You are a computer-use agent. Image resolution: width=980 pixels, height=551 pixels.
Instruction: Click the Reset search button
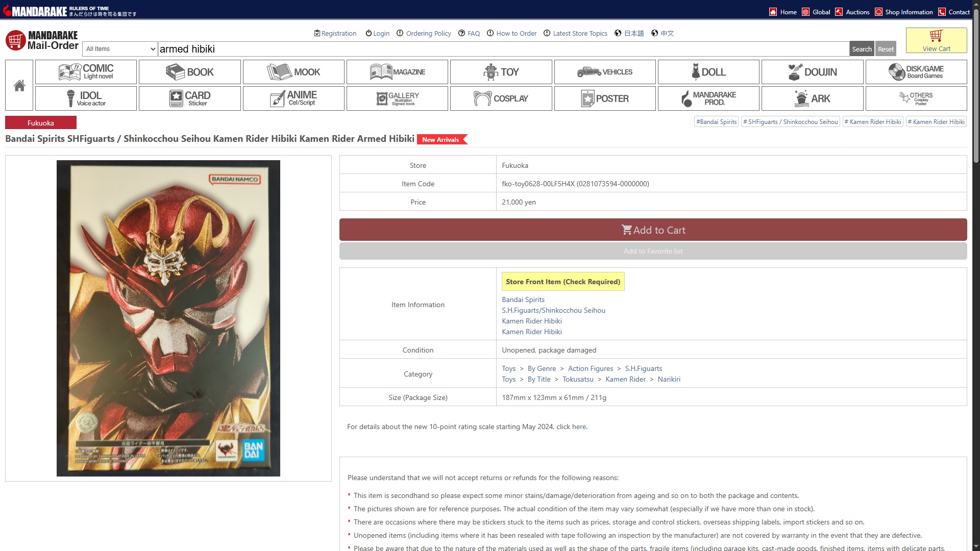(886, 49)
